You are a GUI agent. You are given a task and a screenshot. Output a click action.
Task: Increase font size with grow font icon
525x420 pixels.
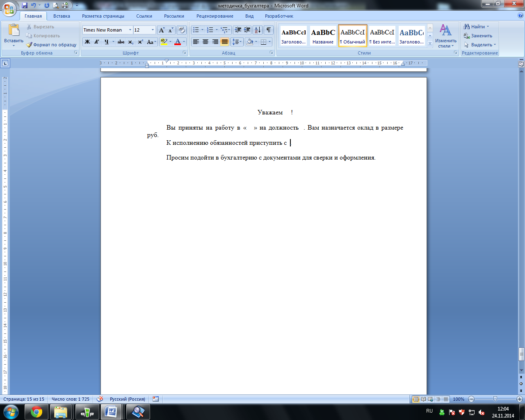(162, 30)
